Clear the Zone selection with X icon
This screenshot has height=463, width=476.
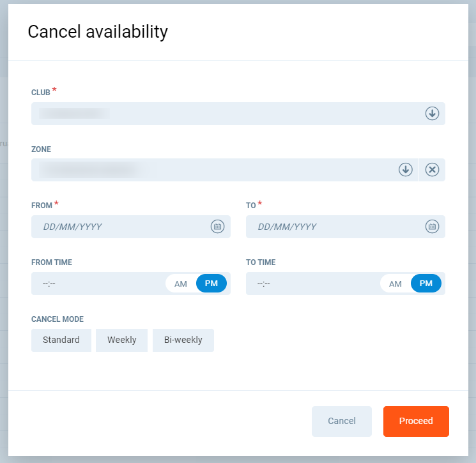(x=433, y=170)
